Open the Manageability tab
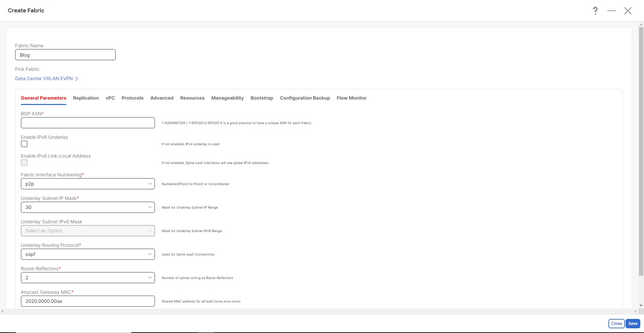The height and width of the screenshot is (333, 644). 228,98
